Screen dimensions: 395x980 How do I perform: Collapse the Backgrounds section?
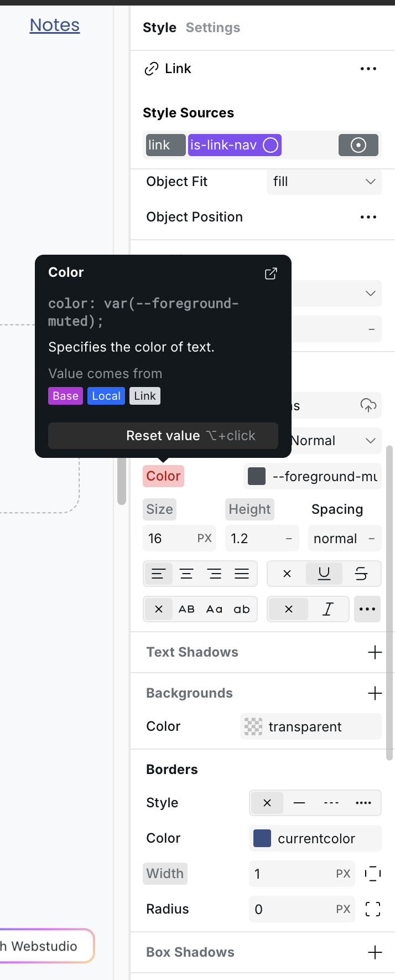click(x=189, y=693)
